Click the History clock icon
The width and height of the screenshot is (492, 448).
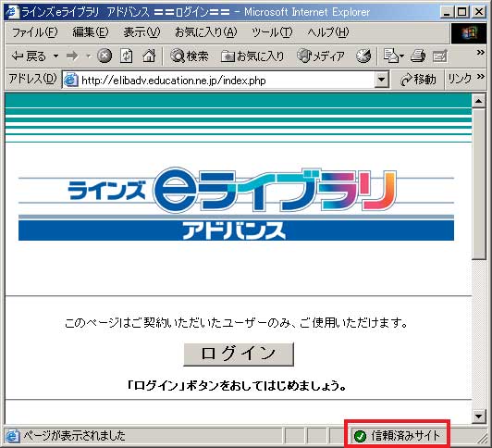[363, 56]
